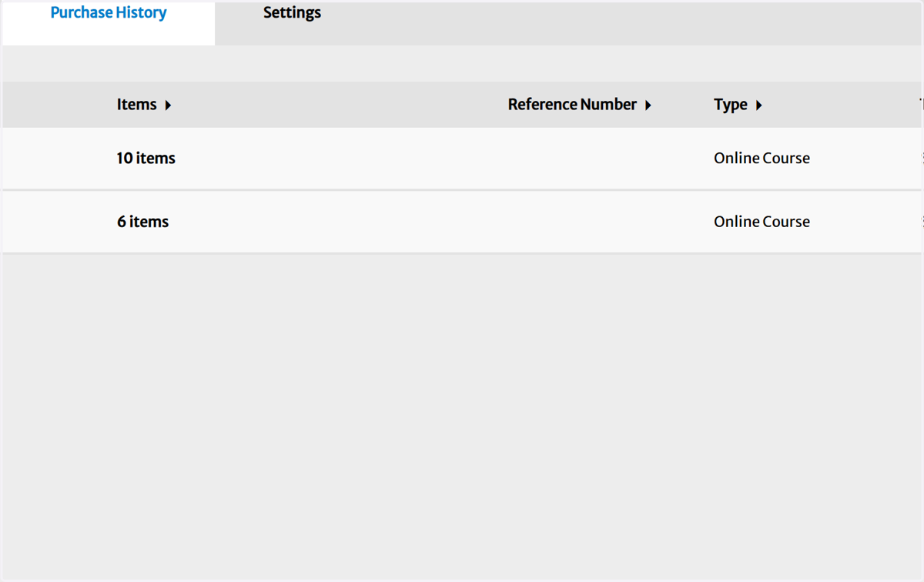Click the arrow beside Reference Number
This screenshot has height=582, width=924.
click(648, 105)
